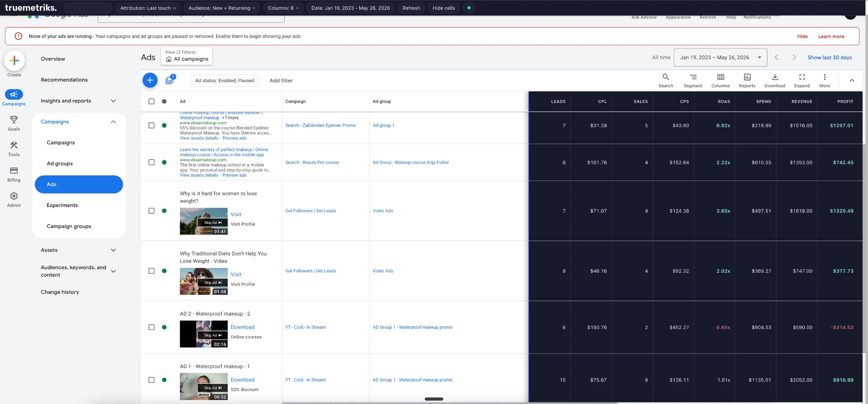The width and height of the screenshot is (868, 404).
Task: Open the Campaigns megaphone icon in sidebar
Action: [14, 94]
